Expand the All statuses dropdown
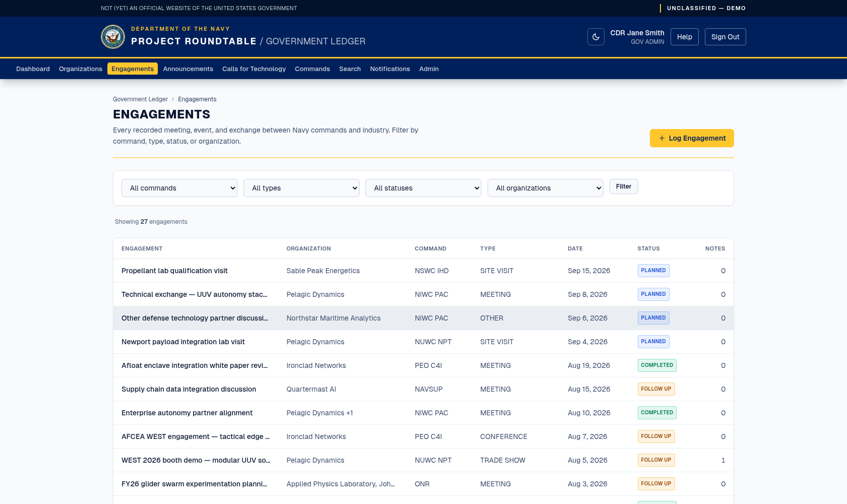Viewport: 847px width, 504px height. click(423, 188)
